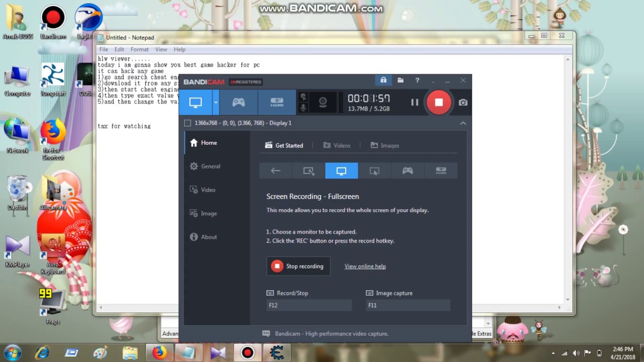
Task: Click Network desktop icon
Action: pos(18,136)
